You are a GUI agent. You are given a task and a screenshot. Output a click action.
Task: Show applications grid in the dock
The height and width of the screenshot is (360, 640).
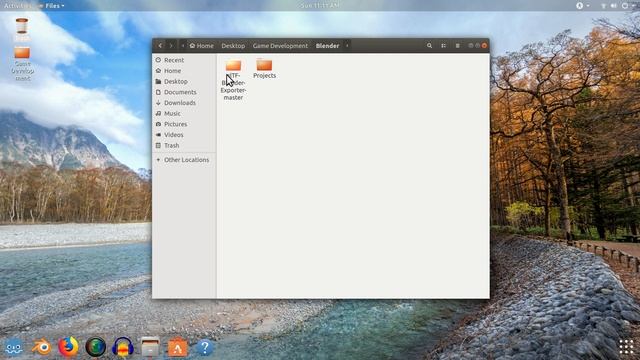[x=626, y=347]
